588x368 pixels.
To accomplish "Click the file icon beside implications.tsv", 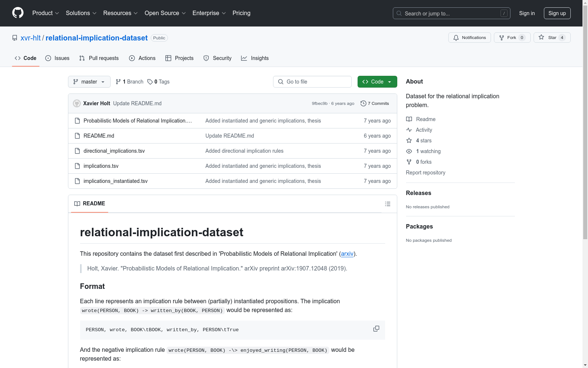I will click(x=77, y=166).
